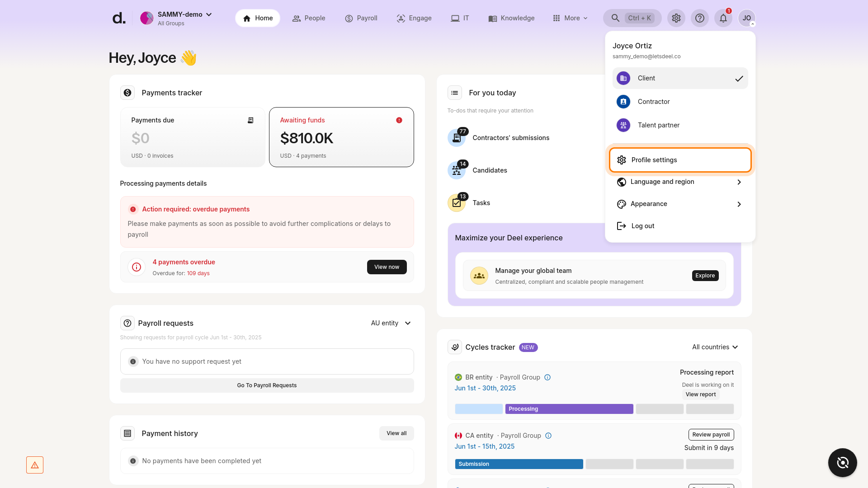
Task: Click the overdue payments info icon
Action: 137,267
